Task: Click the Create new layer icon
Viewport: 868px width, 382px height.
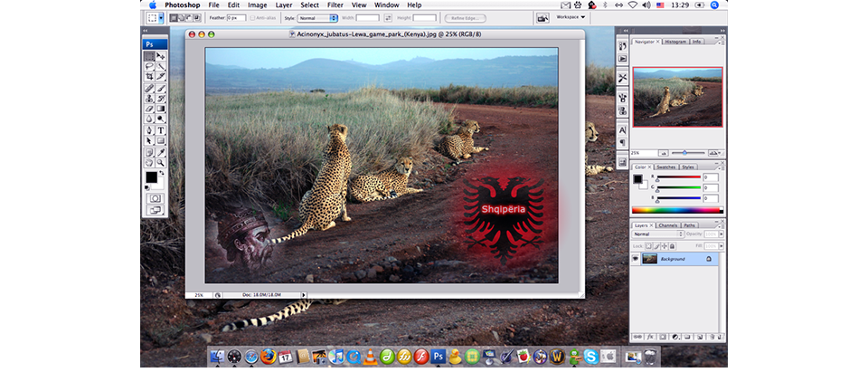Action: [700, 337]
